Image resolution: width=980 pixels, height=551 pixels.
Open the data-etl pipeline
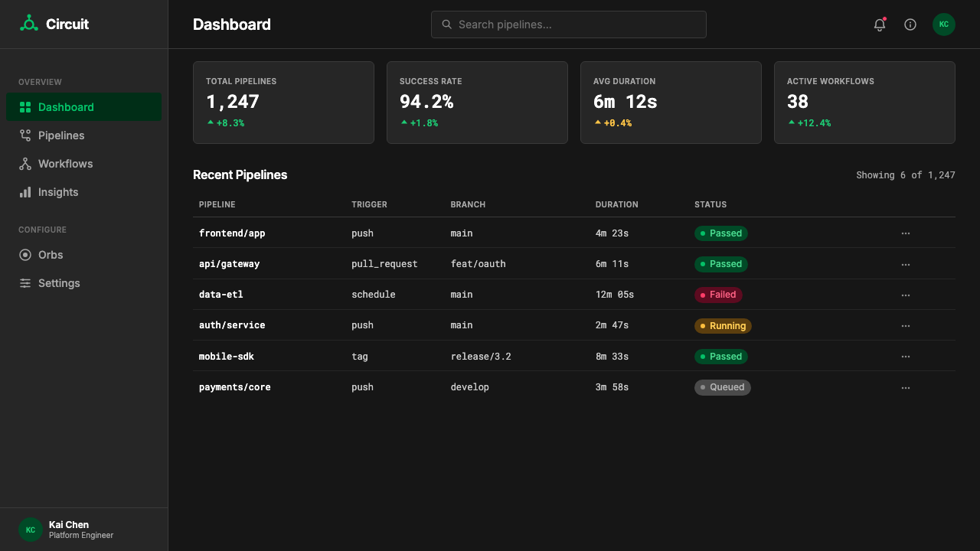click(x=221, y=294)
